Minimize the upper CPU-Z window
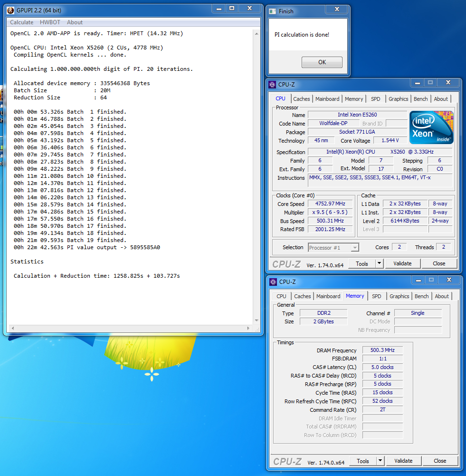 point(418,83)
